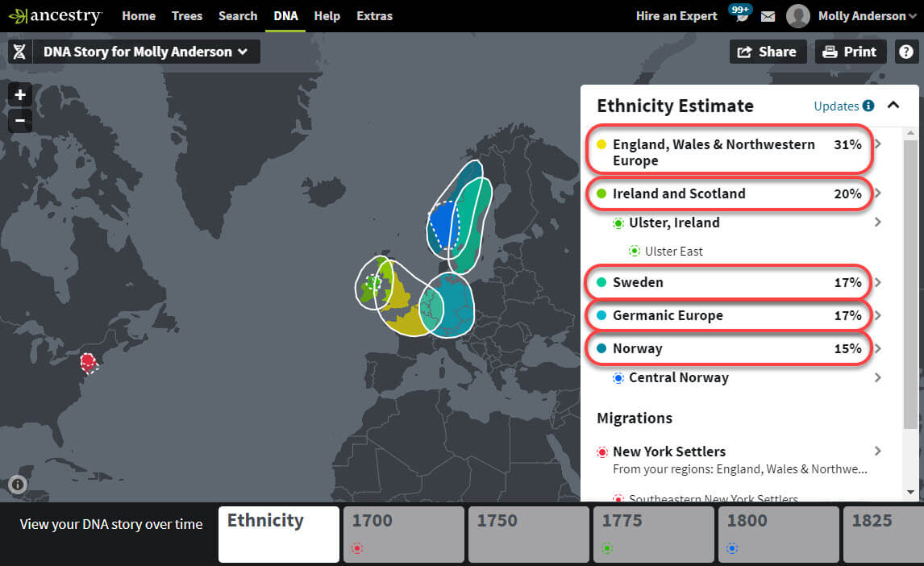Image resolution: width=924 pixels, height=566 pixels.
Task: Toggle the New York Settlers red marker dot
Action: (601, 452)
